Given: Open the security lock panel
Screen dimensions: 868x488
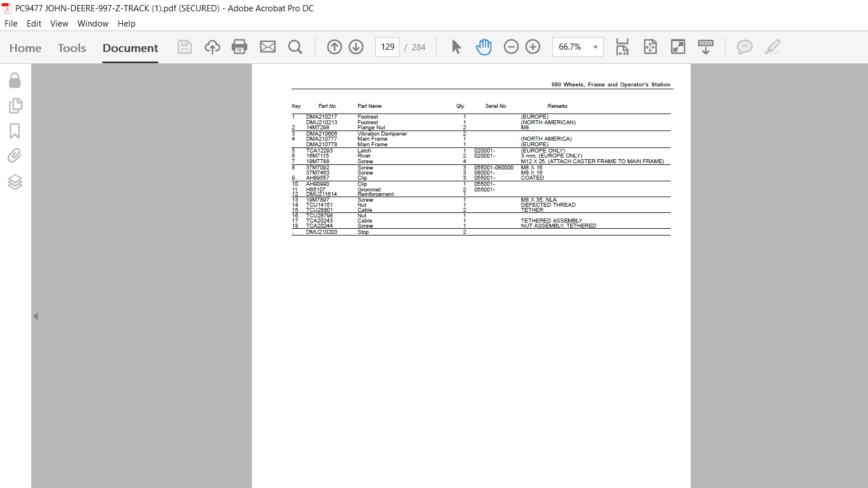Looking at the screenshot, I should pyautogui.click(x=15, y=80).
